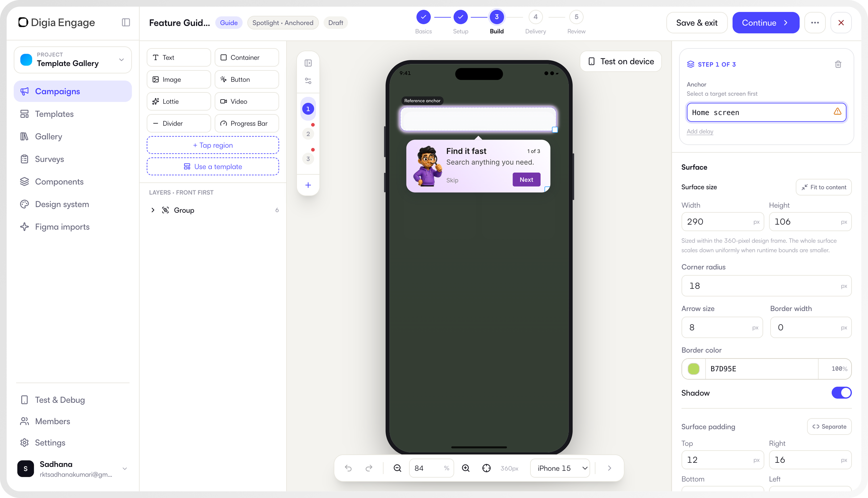Viewport: 868px width, 498px height.
Task: Toggle the step panel layout icon
Action: click(x=308, y=63)
